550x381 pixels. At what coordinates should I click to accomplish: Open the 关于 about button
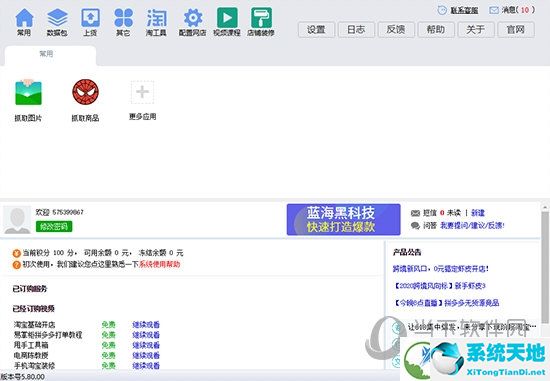click(476, 29)
